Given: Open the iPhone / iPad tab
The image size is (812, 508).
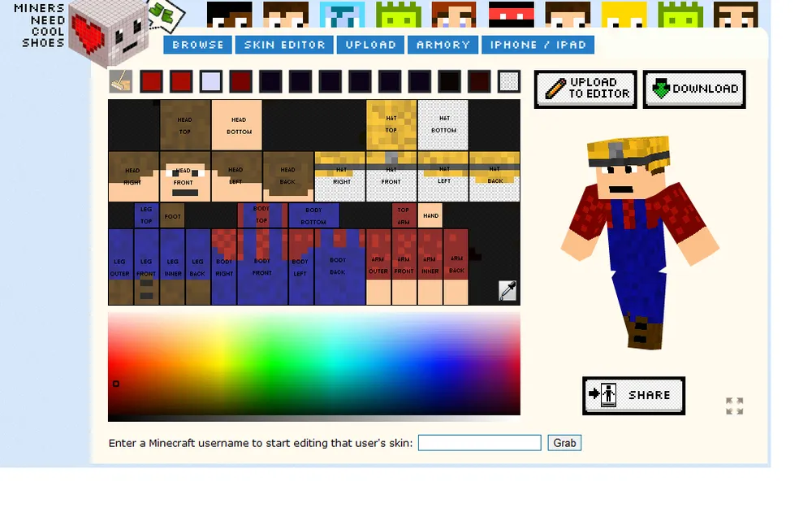Looking at the screenshot, I should tap(538, 45).
